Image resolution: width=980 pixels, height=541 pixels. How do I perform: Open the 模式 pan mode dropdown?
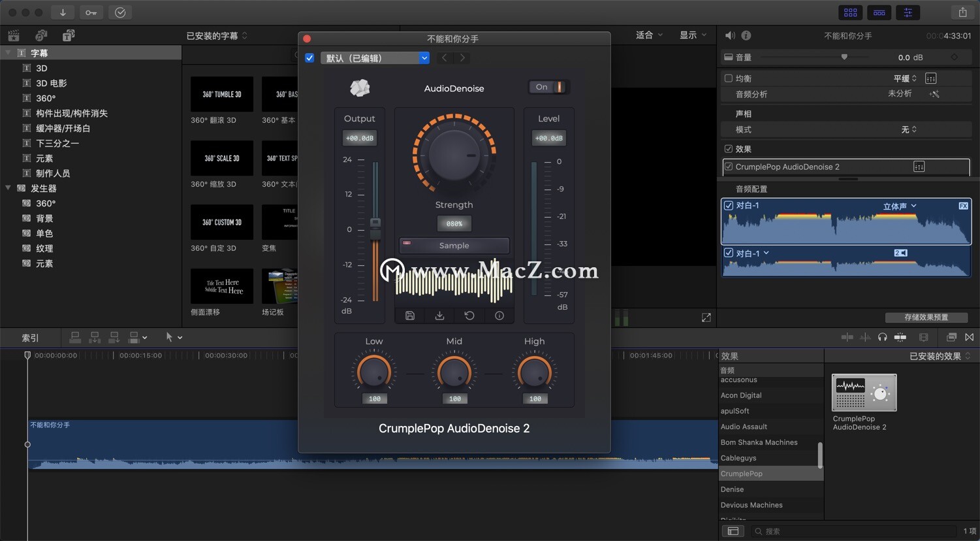click(909, 129)
